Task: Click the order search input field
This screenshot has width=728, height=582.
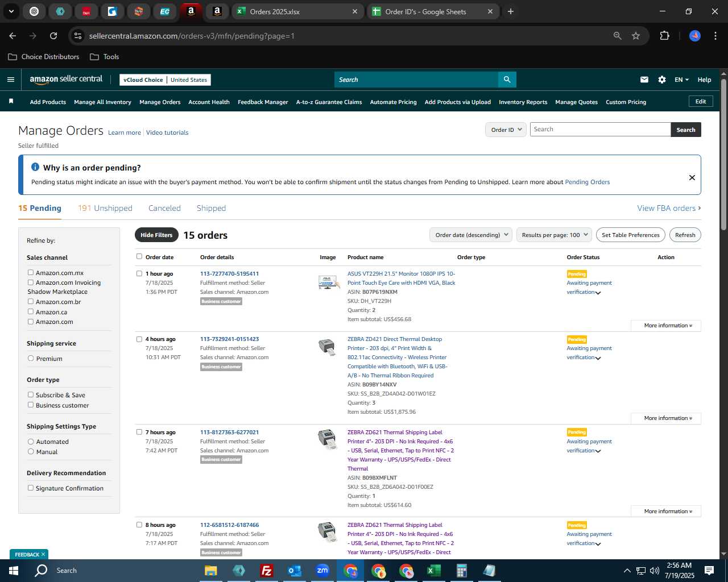Action: coord(600,130)
